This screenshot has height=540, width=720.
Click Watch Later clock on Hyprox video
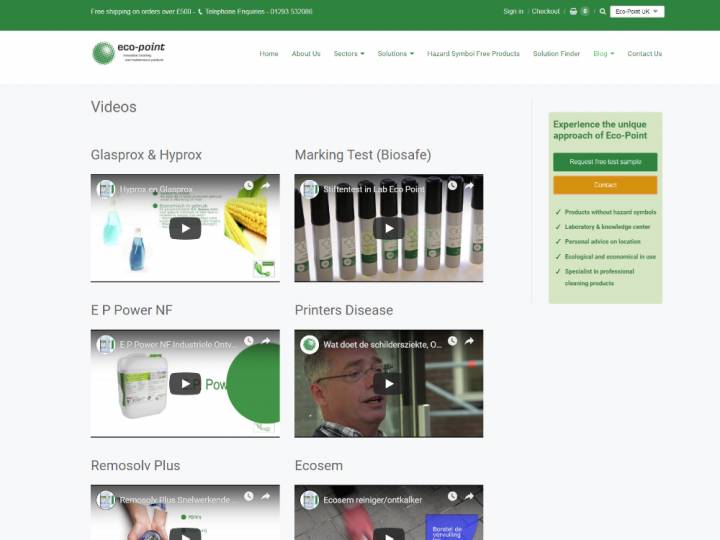248,186
